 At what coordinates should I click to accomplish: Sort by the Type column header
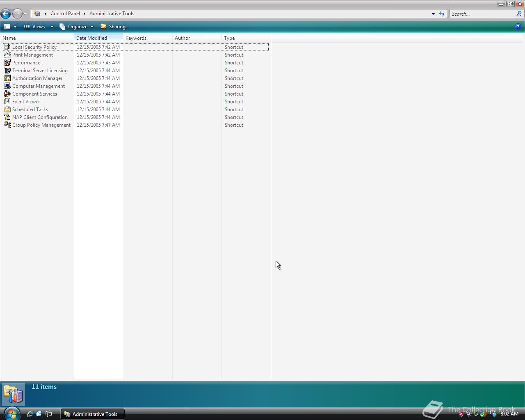tap(246, 38)
